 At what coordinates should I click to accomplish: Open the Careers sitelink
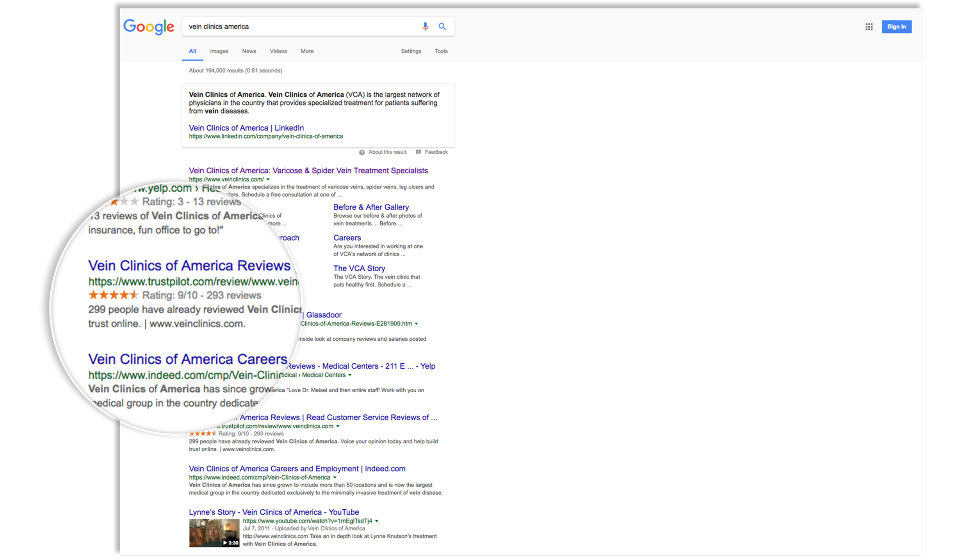[347, 238]
